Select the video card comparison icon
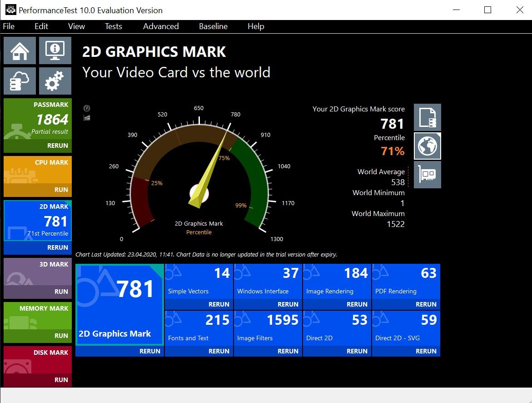The height and width of the screenshot is (403, 532). coord(428,175)
